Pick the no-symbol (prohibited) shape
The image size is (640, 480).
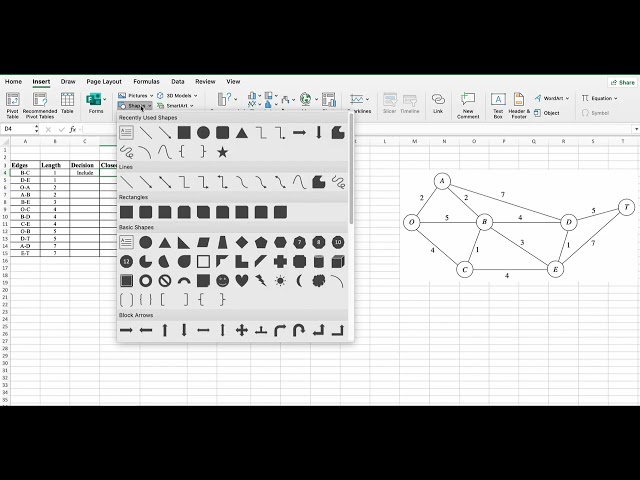coord(164,281)
